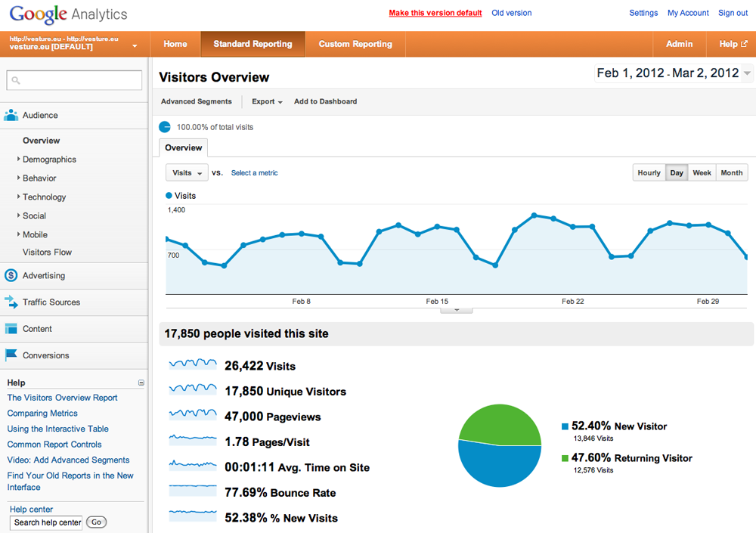Viewport: 756px width, 533px height.
Task: Click the Make this version default link
Action: click(x=435, y=13)
